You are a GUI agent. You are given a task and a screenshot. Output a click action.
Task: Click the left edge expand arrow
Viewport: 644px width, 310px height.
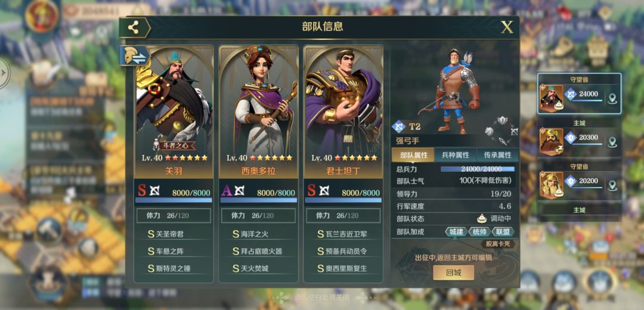pyautogui.click(x=4, y=73)
